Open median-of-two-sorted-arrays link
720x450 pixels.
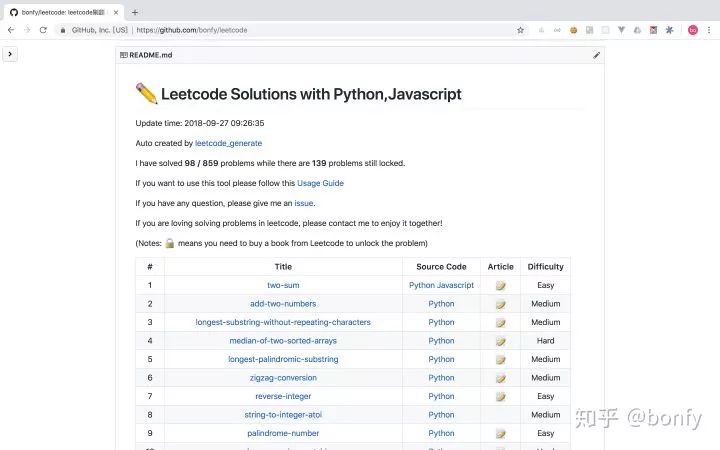tap(283, 341)
